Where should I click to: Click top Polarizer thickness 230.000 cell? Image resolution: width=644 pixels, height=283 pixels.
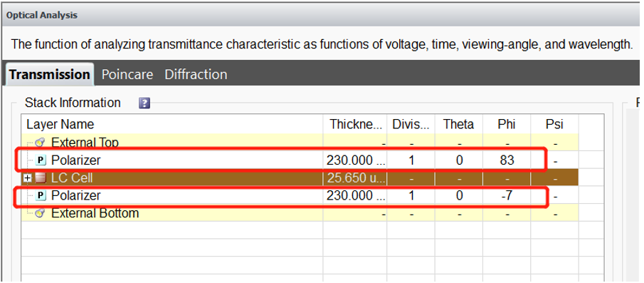355,160
